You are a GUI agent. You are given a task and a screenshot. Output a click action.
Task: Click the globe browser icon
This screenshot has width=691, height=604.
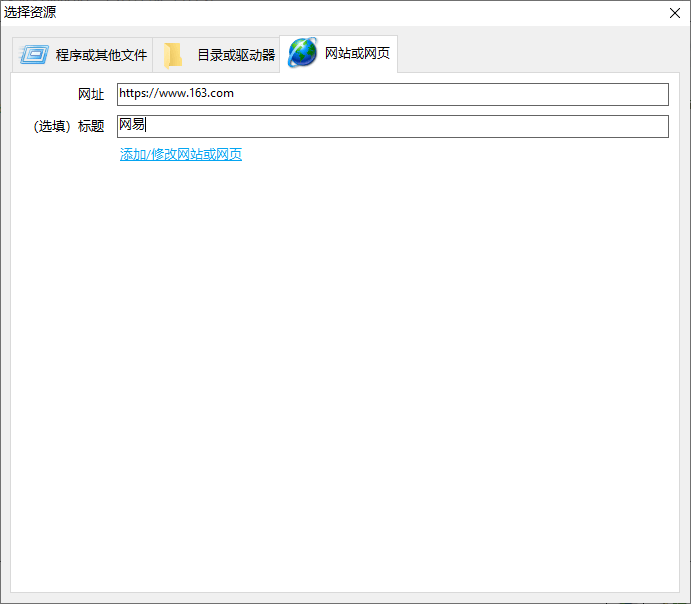tap(302, 53)
